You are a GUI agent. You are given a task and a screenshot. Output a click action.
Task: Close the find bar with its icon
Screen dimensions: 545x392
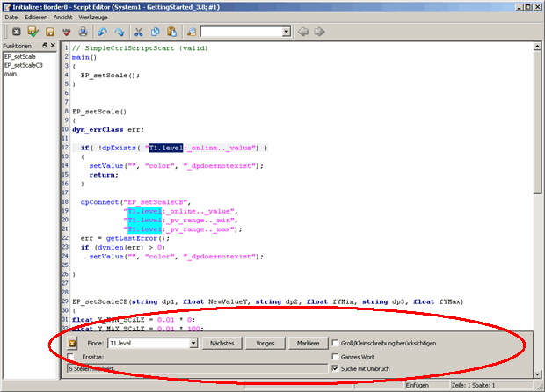pyautogui.click(x=74, y=343)
